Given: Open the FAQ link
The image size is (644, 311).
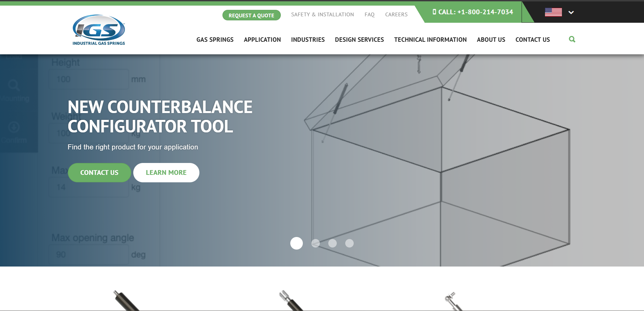Looking at the screenshot, I should click(x=370, y=15).
